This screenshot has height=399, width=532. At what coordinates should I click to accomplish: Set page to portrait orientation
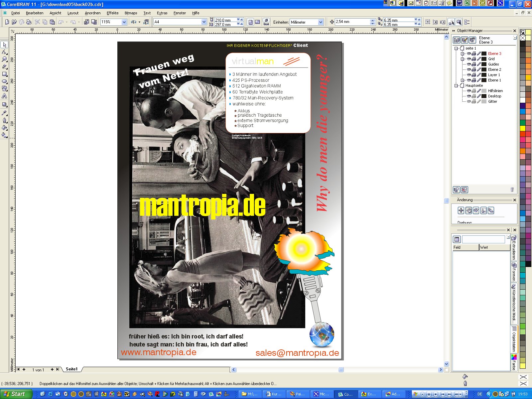click(250, 22)
